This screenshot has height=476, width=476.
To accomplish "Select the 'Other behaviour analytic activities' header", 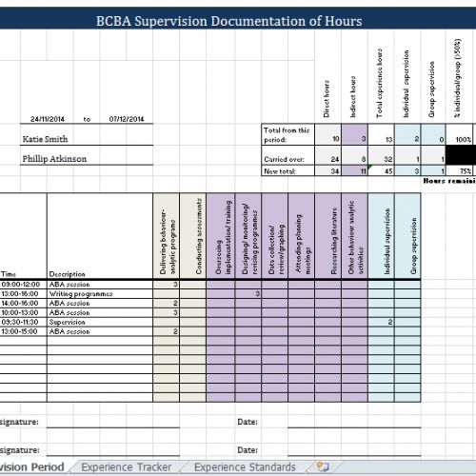I will click(x=355, y=237).
